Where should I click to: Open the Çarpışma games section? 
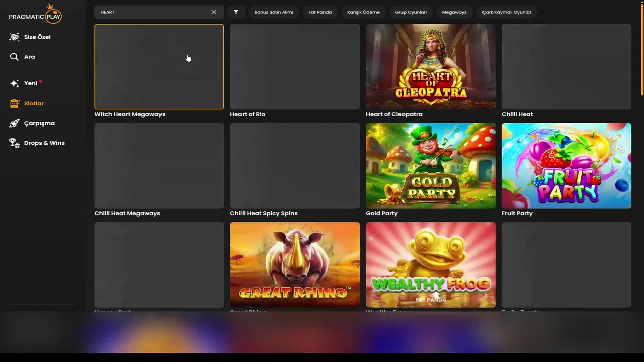39,123
